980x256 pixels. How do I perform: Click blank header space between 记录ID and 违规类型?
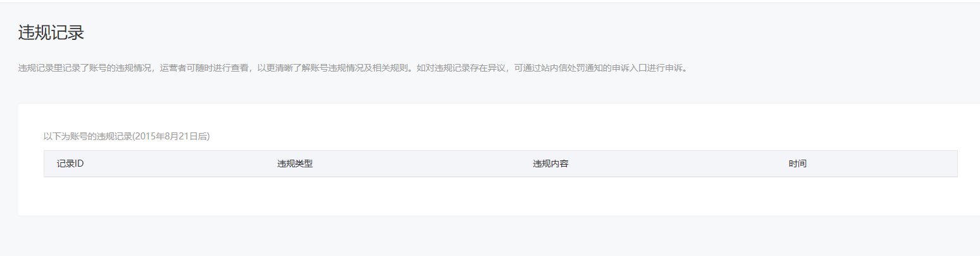[x=180, y=163]
